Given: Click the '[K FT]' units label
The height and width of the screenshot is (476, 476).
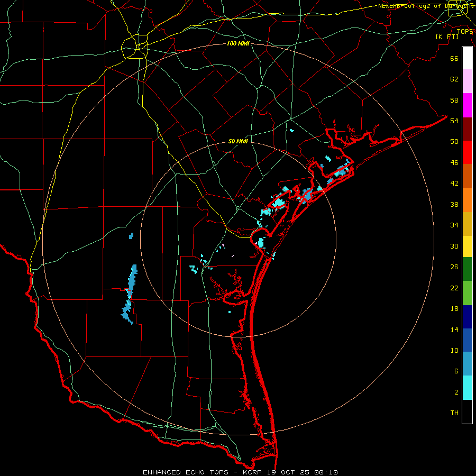Looking at the screenshot, I should coord(447,36).
